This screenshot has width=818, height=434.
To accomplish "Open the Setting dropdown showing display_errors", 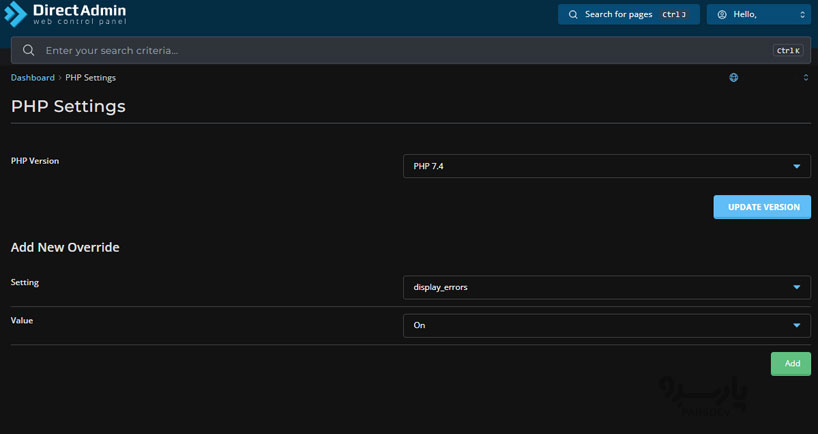I will tap(607, 287).
